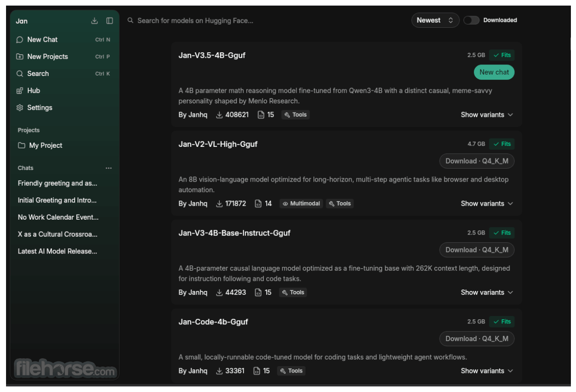Open the Jan-Code-4b-Gguf model title

tap(213, 322)
